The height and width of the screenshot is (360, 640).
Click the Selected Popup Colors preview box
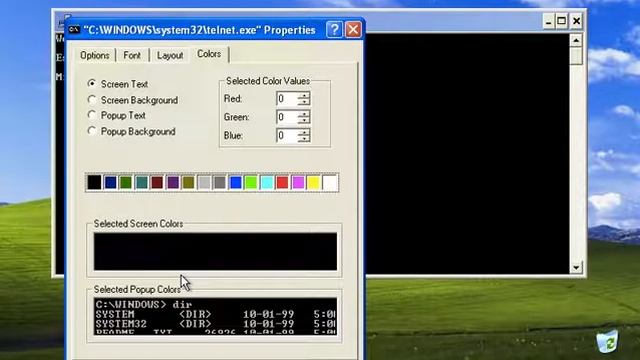216,316
